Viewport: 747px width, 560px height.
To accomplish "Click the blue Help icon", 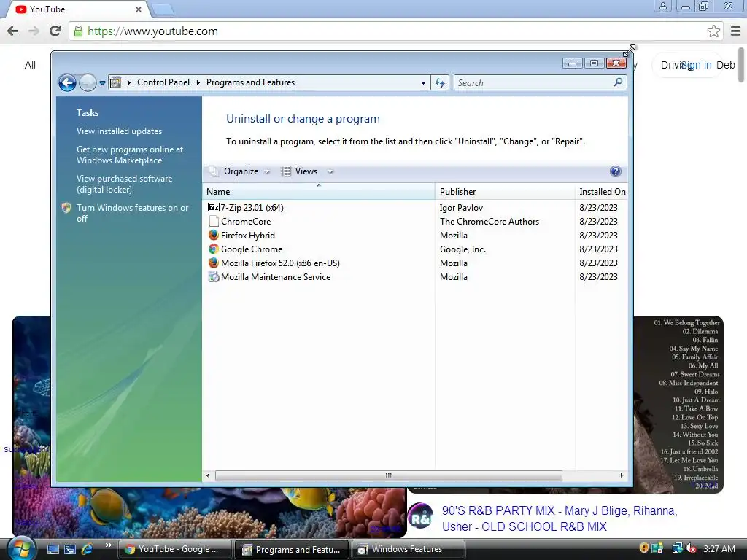I will tap(616, 171).
